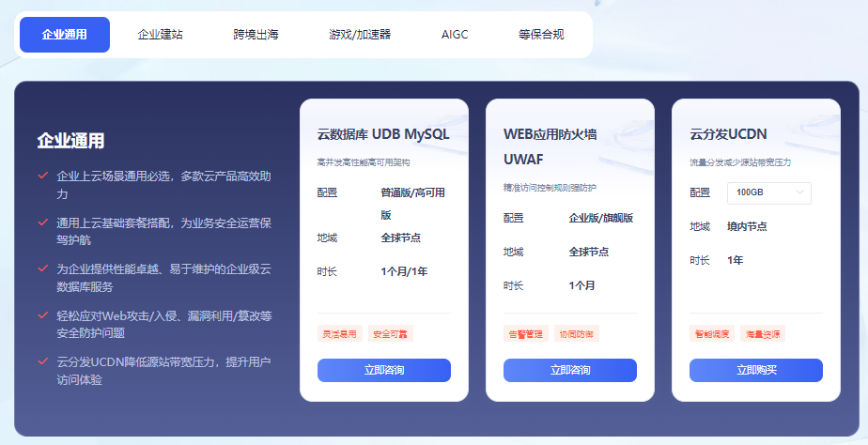Viewport: 868px width, 445px height.
Task: Click the 1个月/1年 duration value
Action: (404, 271)
